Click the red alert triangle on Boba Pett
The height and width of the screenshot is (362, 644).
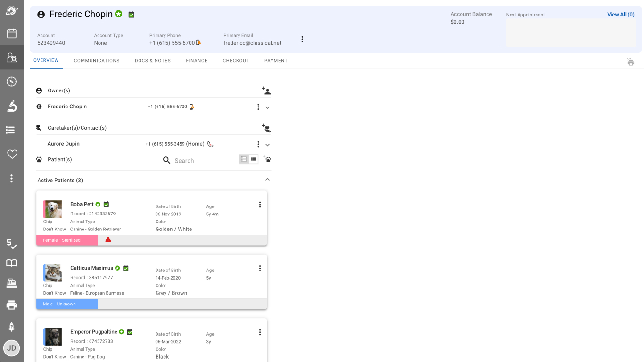click(108, 239)
